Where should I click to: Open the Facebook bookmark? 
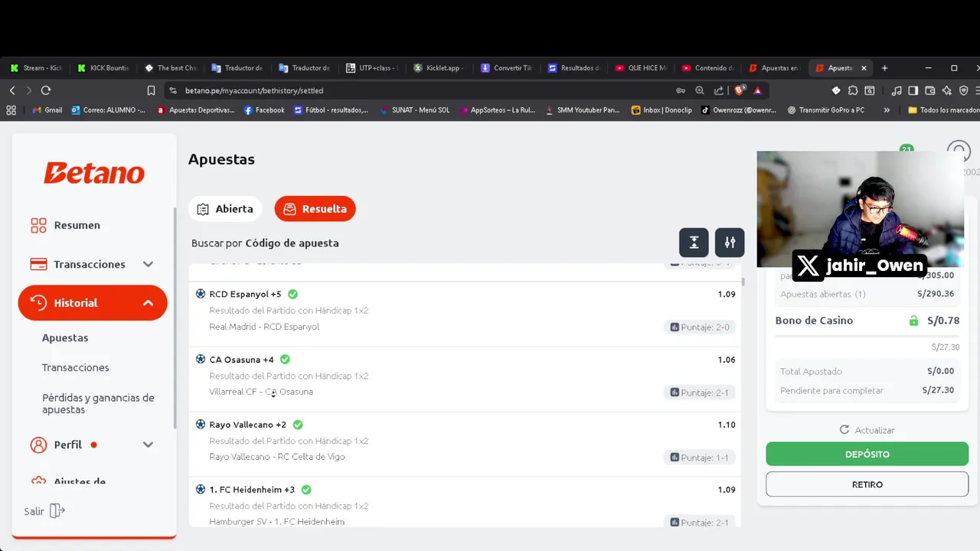(x=264, y=110)
